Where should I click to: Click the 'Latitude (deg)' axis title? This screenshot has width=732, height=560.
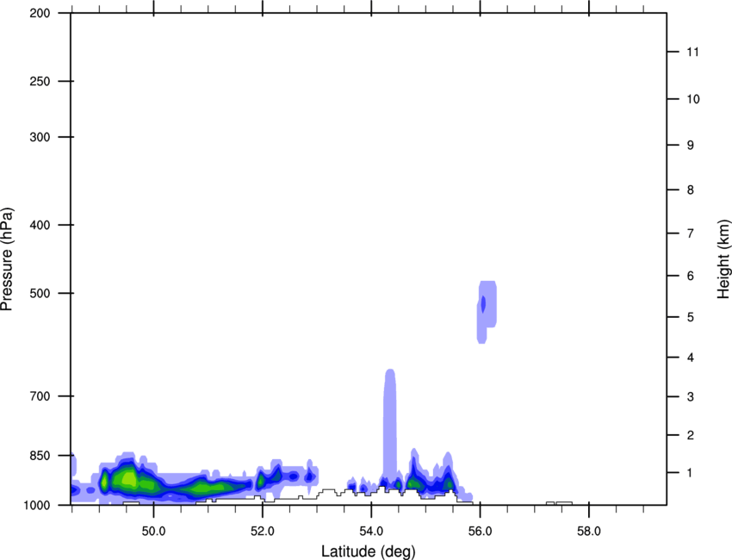point(368,551)
